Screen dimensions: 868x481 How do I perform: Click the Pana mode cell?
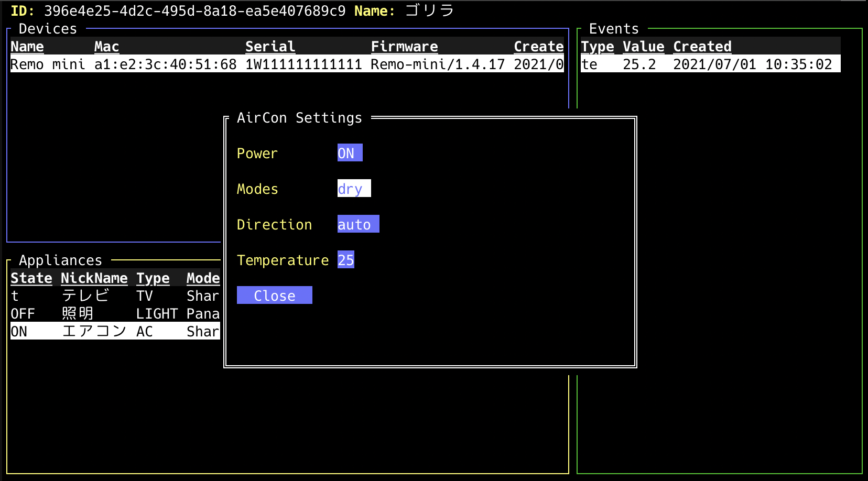(203, 313)
